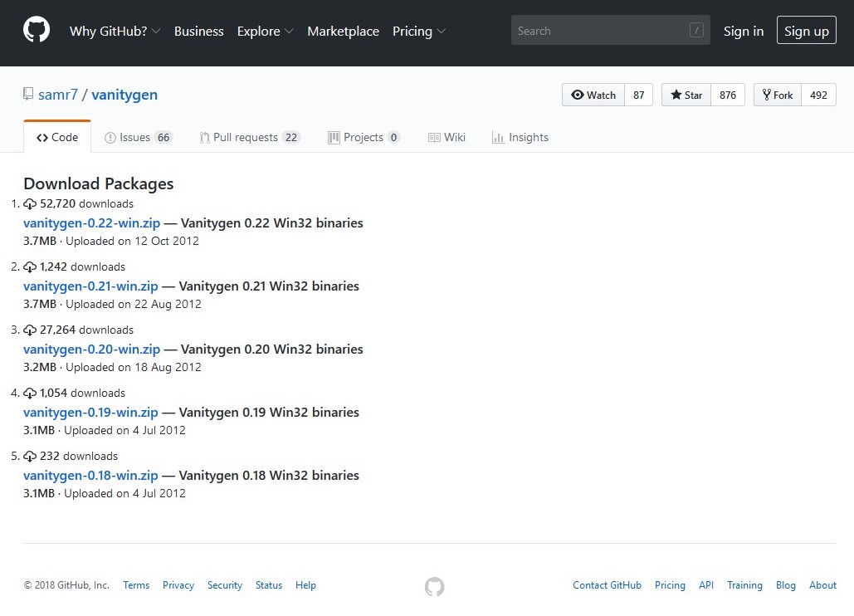Open the Insights tab
Screen dimensions: 854x616
click(520, 137)
